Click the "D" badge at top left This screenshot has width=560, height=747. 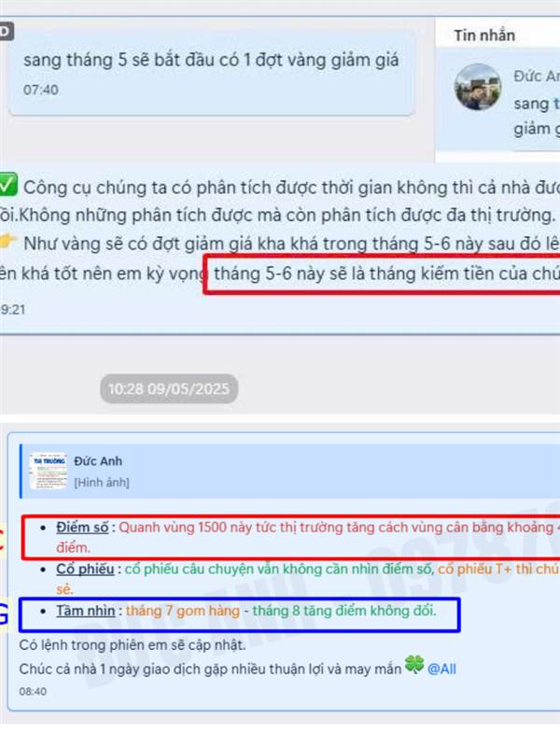tap(7, 32)
